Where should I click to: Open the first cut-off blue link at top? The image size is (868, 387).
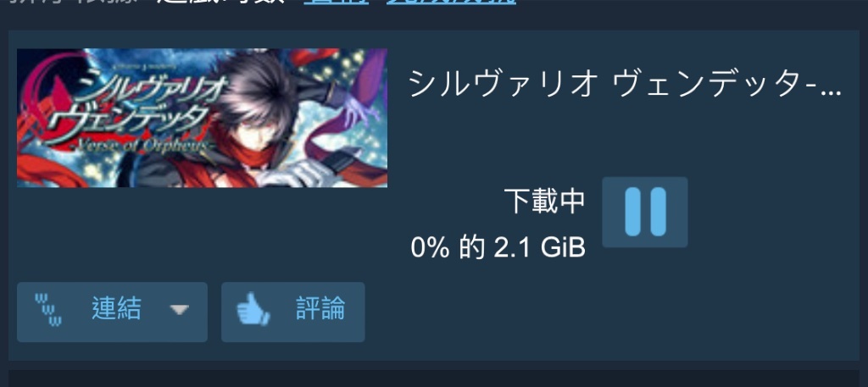[x=337, y=3]
